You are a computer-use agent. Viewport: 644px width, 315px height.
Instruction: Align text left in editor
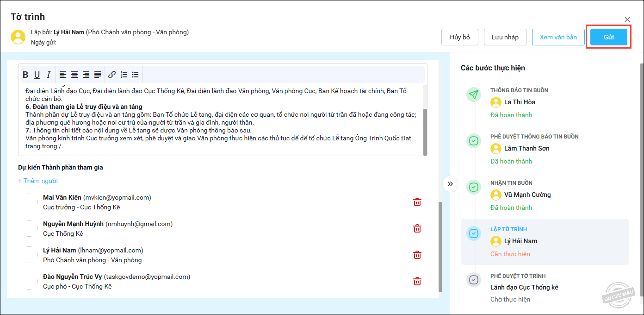63,75
